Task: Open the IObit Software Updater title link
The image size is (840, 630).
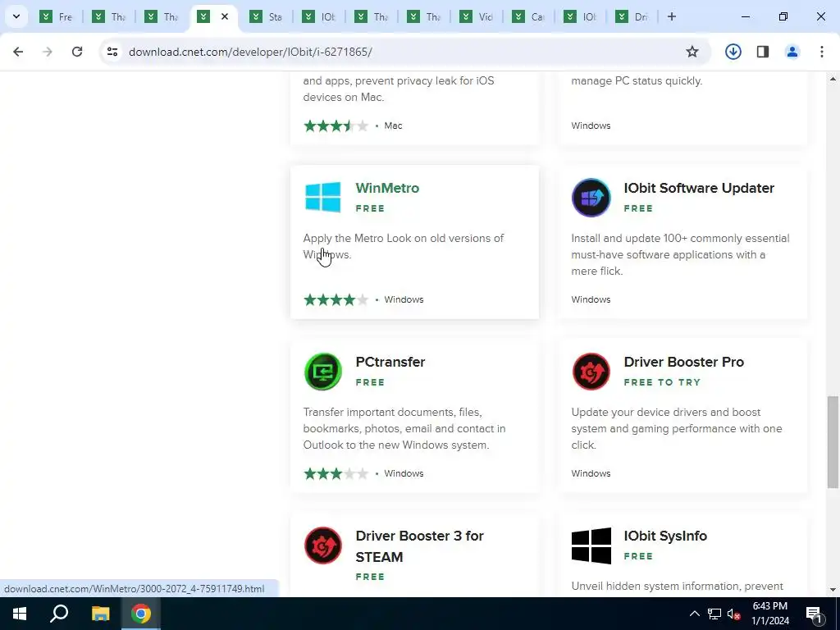Action: (x=699, y=188)
